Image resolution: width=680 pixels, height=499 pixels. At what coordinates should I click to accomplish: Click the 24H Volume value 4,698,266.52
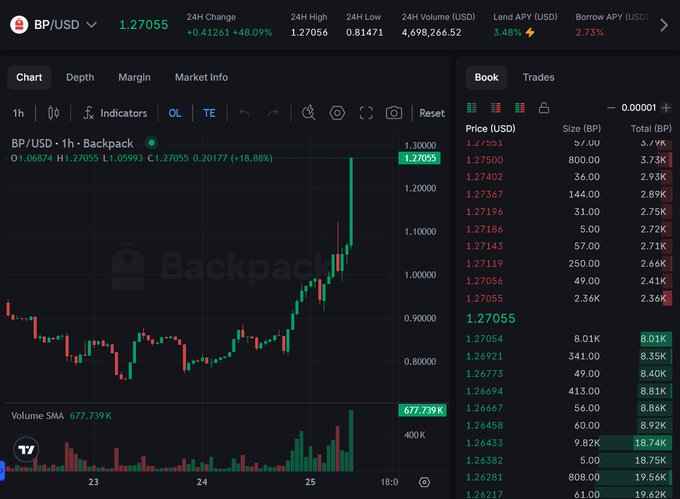click(x=431, y=33)
